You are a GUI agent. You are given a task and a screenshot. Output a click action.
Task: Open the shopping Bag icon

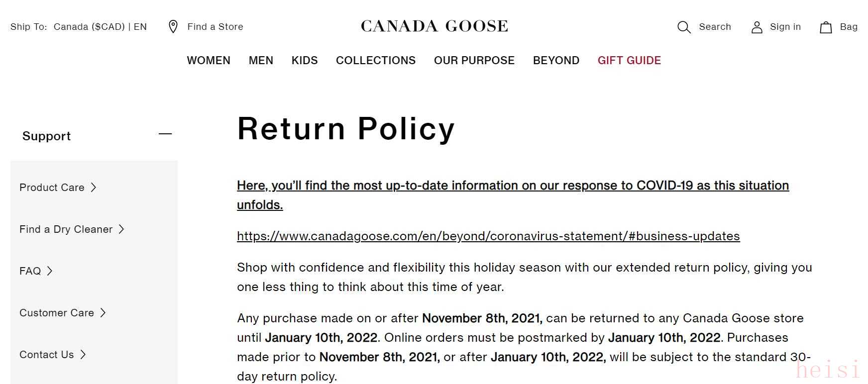point(826,27)
